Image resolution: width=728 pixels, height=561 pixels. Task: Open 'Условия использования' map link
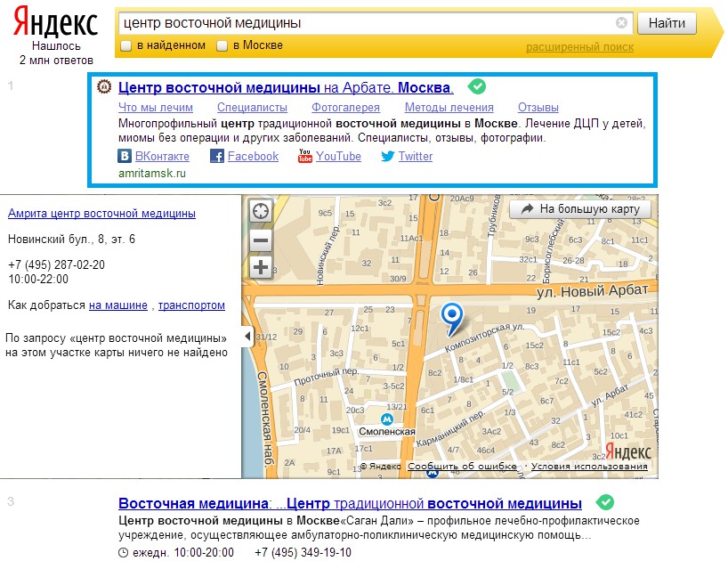589,466
